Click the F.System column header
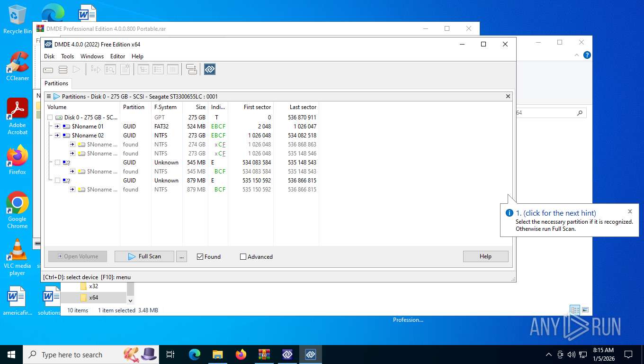This screenshot has height=364, width=644. tap(167, 107)
